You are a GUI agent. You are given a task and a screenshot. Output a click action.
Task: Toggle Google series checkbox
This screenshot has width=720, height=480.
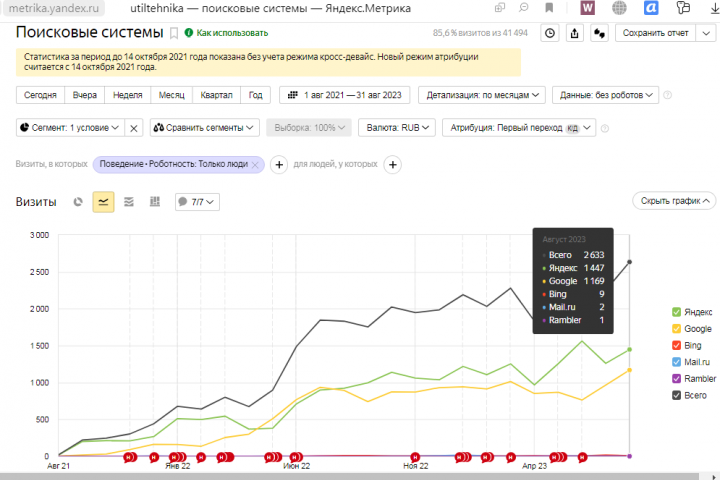(676, 329)
